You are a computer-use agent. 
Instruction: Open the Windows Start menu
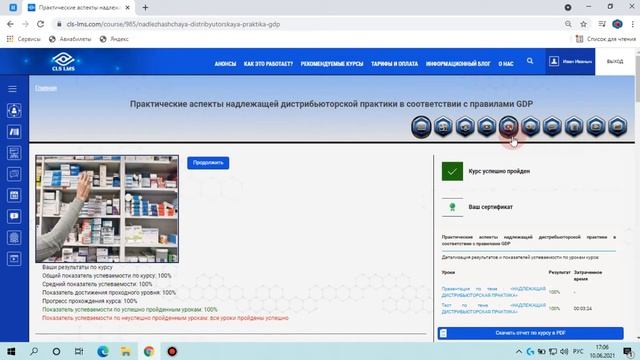point(11,351)
